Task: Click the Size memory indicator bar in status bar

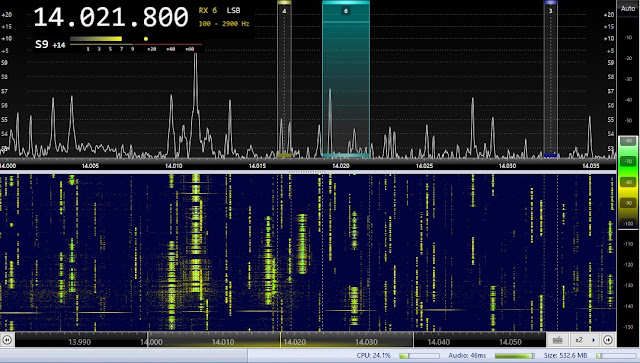Action: 617,356
